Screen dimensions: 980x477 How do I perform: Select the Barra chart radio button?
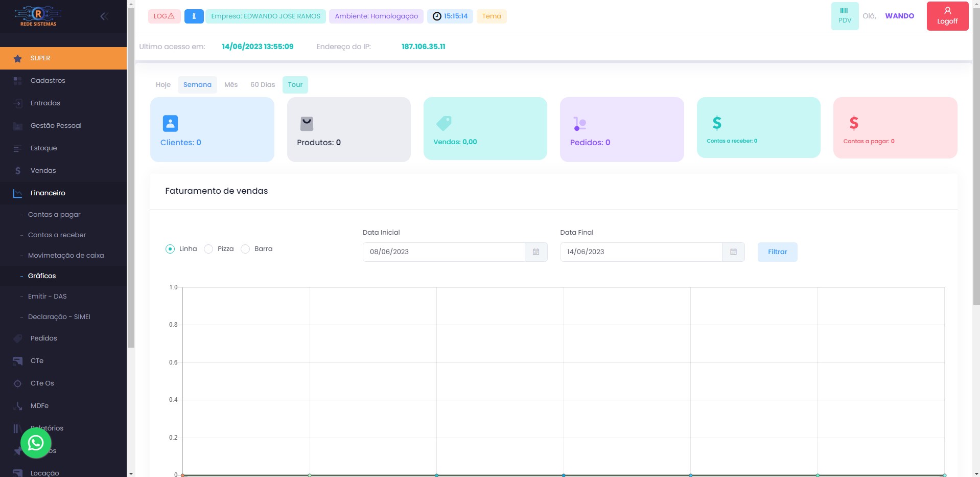click(x=245, y=249)
